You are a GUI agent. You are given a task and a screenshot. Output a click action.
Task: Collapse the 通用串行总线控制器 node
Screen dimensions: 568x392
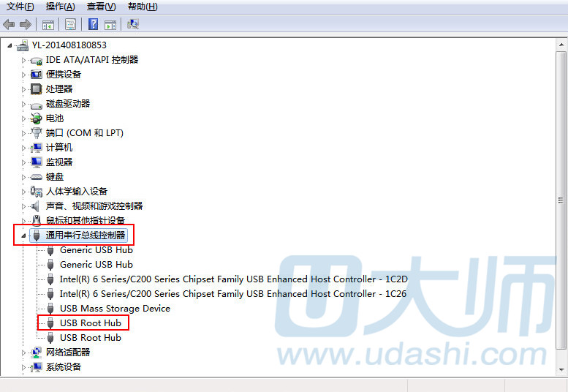pos(23,235)
